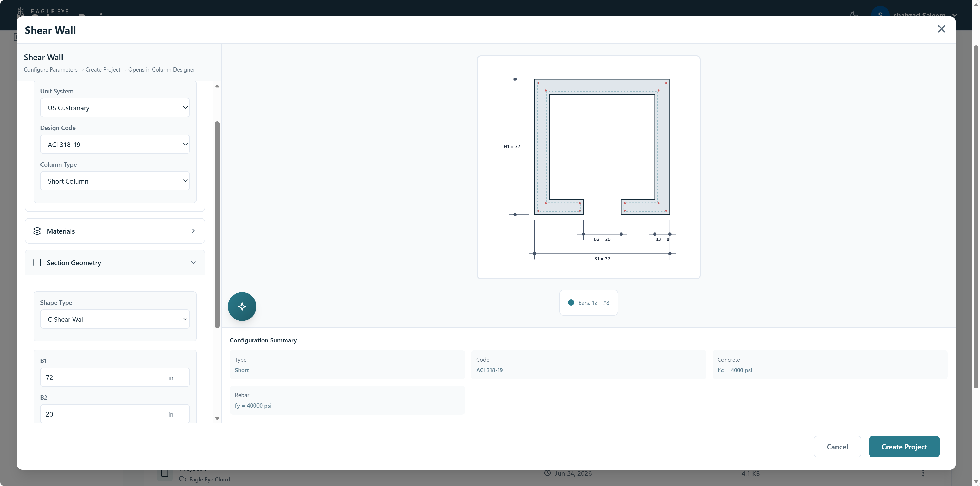Click the B2 input field showing 20
This screenshot has height=486, width=980.
tap(115, 414)
